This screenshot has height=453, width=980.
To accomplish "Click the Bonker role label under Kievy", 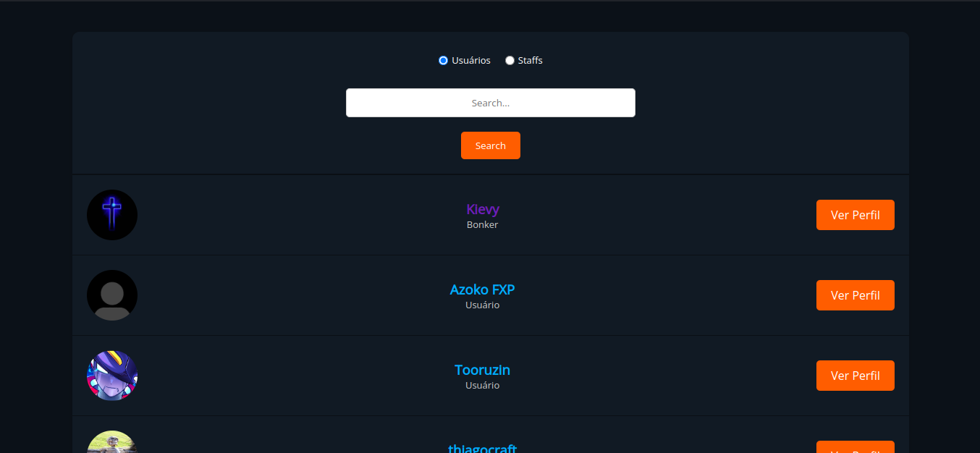I will point(483,225).
